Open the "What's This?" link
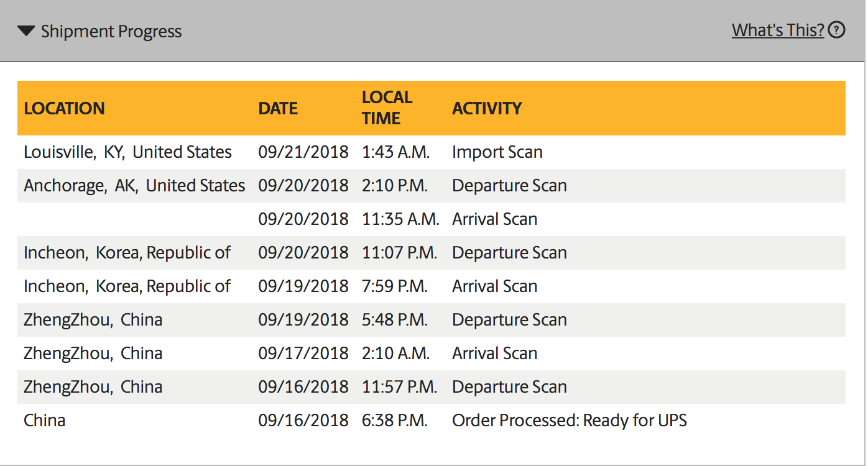The height and width of the screenshot is (466, 868). [778, 30]
